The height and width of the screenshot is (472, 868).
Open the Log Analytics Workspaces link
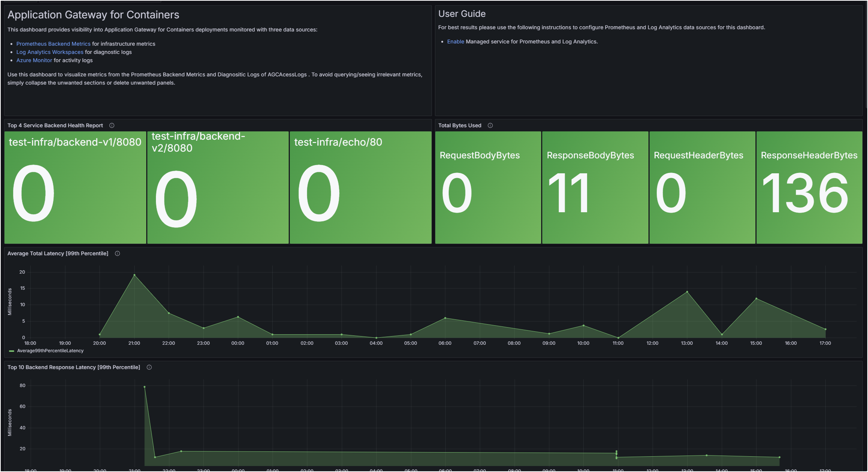(x=50, y=52)
